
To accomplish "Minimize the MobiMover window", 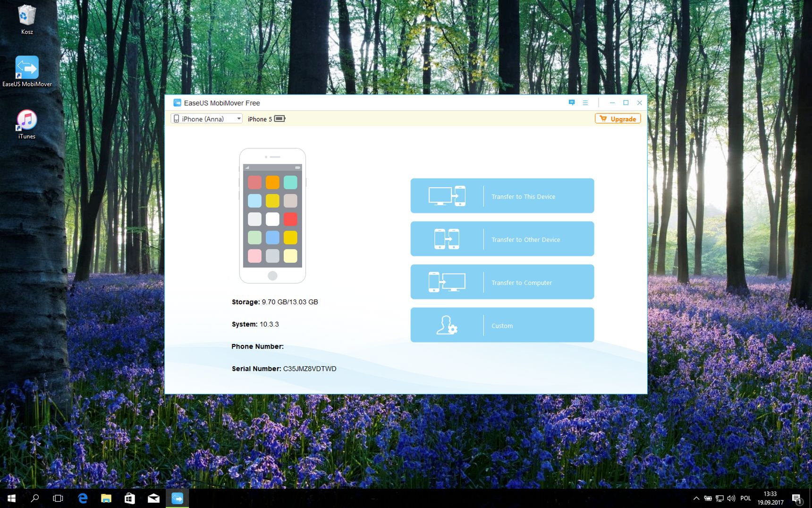I will point(612,103).
